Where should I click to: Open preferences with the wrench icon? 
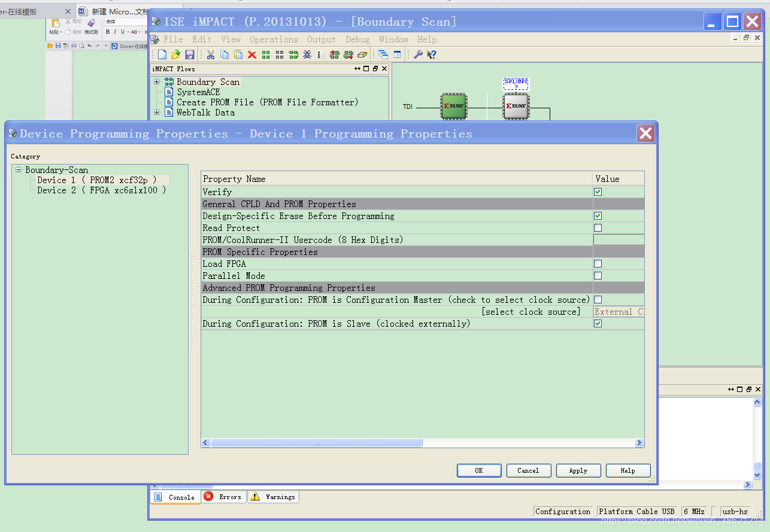coord(418,54)
